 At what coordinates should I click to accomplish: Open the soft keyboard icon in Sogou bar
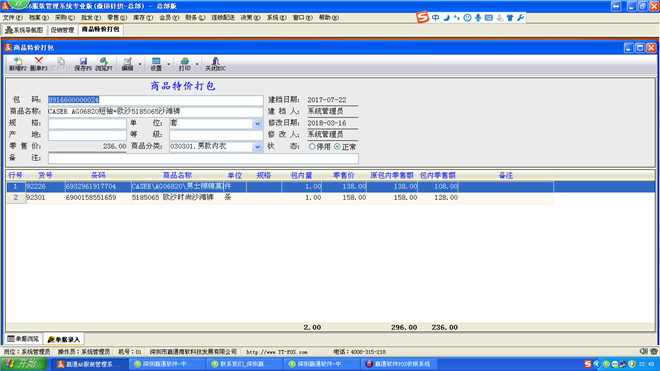pyautogui.click(x=489, y=18)
